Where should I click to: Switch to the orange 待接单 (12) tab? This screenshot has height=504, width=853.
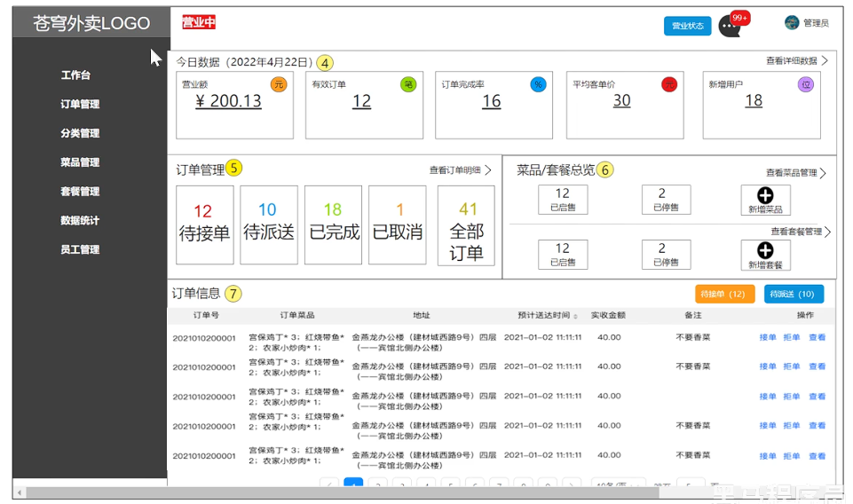pyautogui.click(x=724, y=295)
